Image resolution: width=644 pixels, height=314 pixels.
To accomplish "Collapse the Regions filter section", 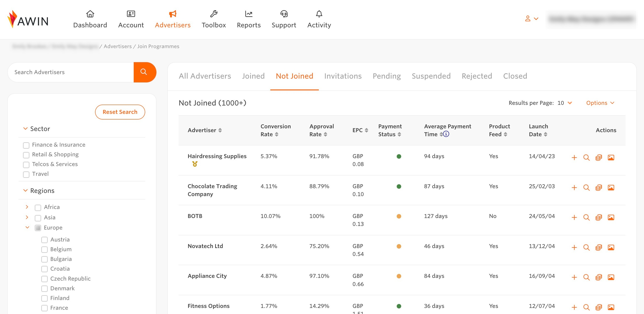I will (x=25, y=190).
